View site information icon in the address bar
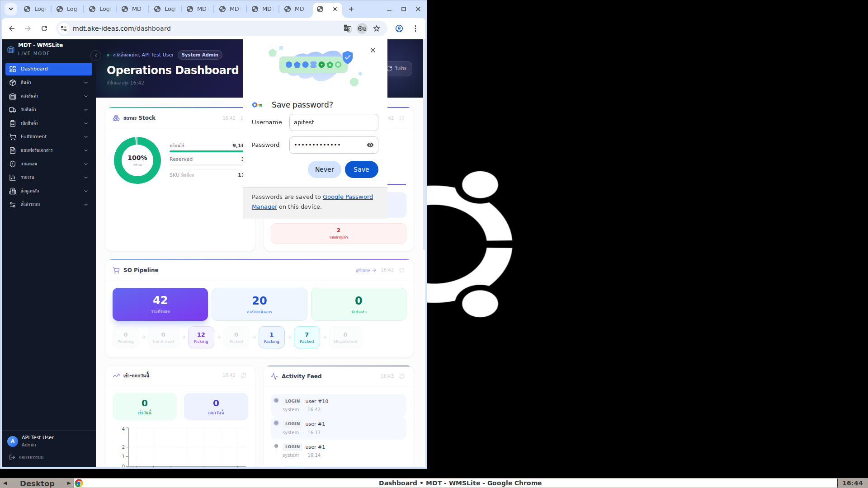The height and width of the screenshot is (488, 868). (64, 28)
